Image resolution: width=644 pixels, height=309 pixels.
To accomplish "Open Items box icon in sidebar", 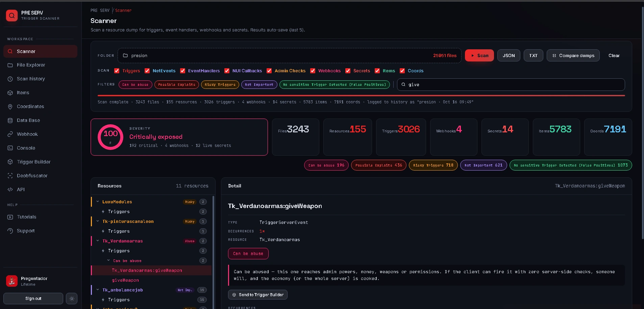I will [10, 93].
